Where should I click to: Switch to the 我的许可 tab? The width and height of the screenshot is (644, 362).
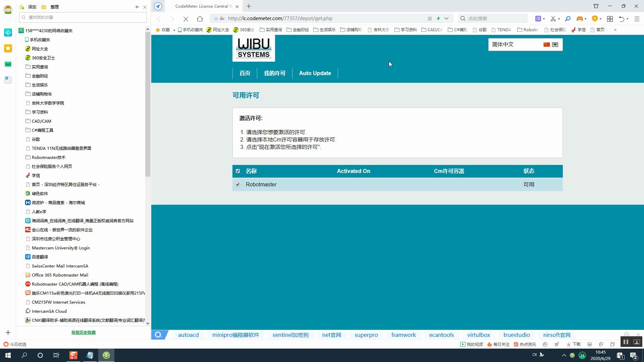(x=274, y=73)
